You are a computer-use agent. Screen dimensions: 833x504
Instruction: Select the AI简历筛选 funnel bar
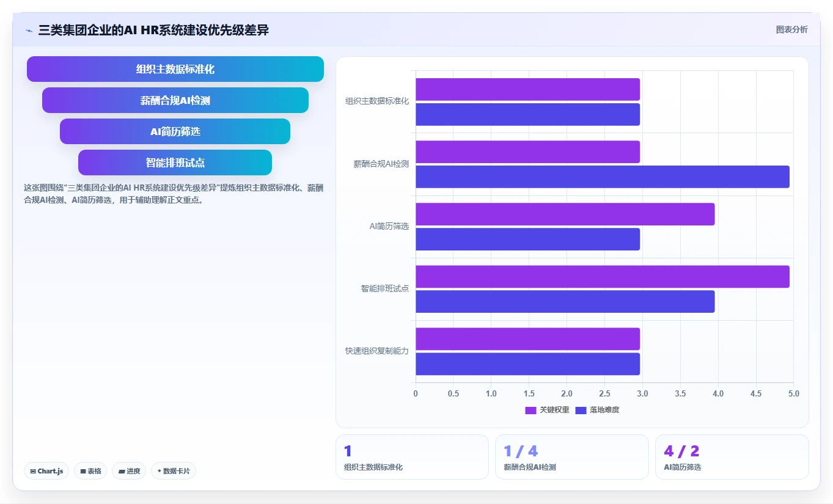[175, 131]
